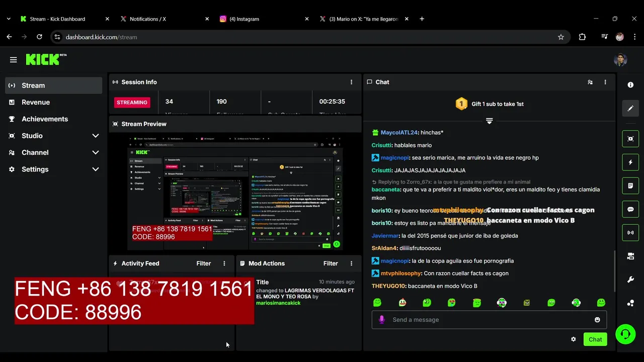Open the Session Info three-dot menu

click(x=351, y=82)
